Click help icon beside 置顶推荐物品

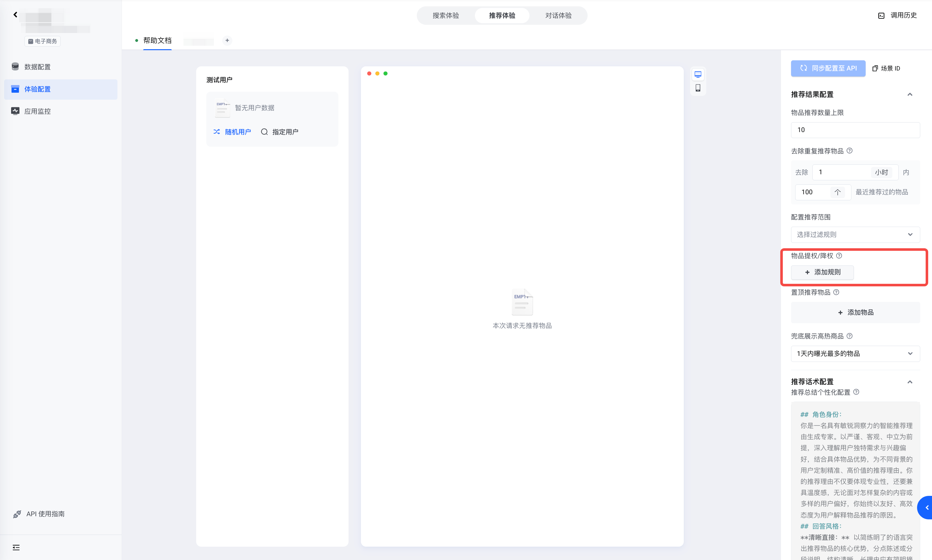(x=836, y=292)
